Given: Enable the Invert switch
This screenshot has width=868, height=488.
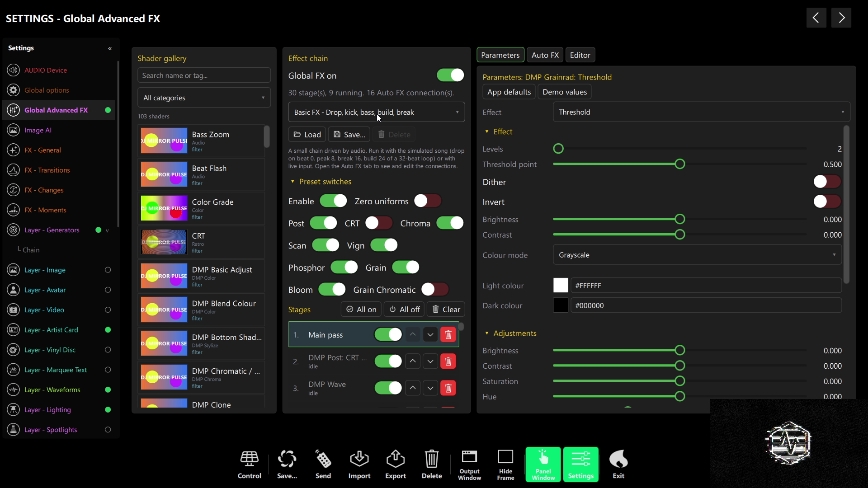Looking at the screenshot, I should (827, 202).
